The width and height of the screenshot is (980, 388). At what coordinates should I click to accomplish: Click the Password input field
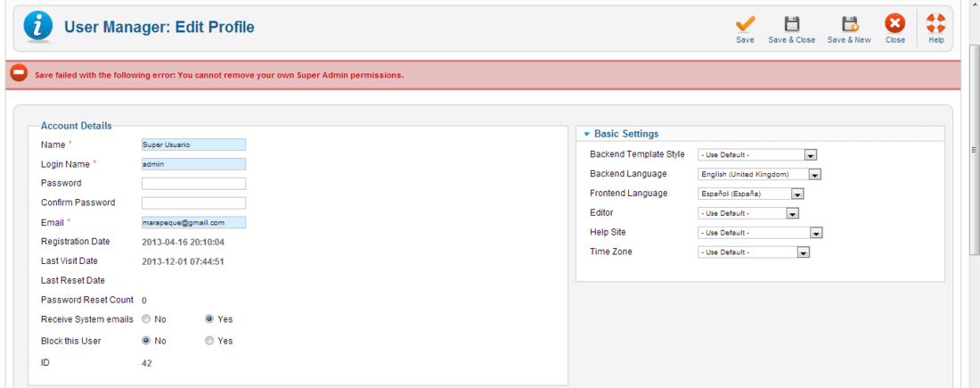[x=193, y=184]
